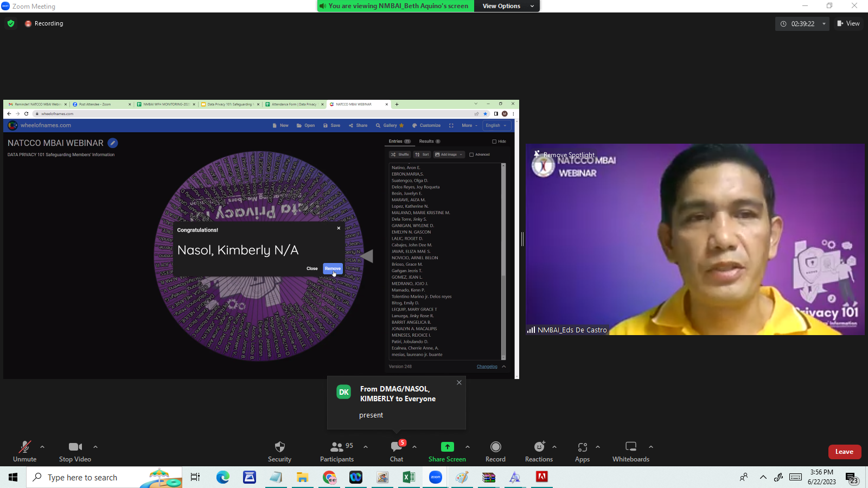
Task: Open Add image dropdown
Action: point(449,155)
